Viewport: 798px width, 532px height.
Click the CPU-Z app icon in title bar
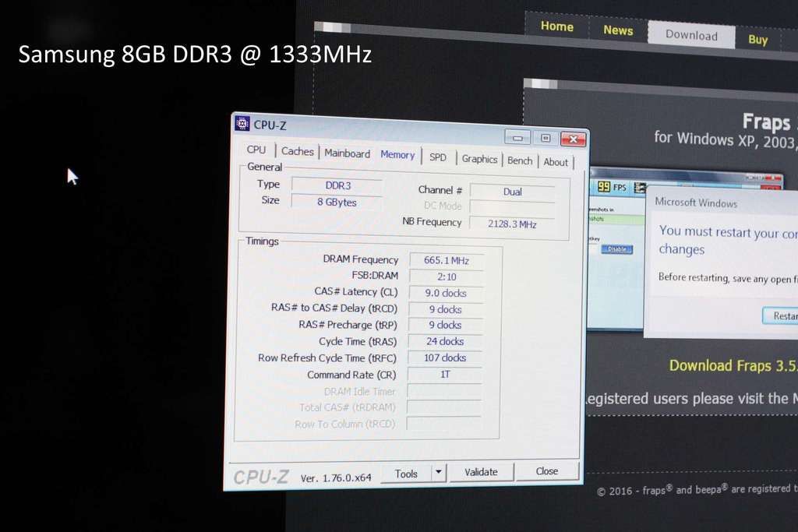pos(242,124)
